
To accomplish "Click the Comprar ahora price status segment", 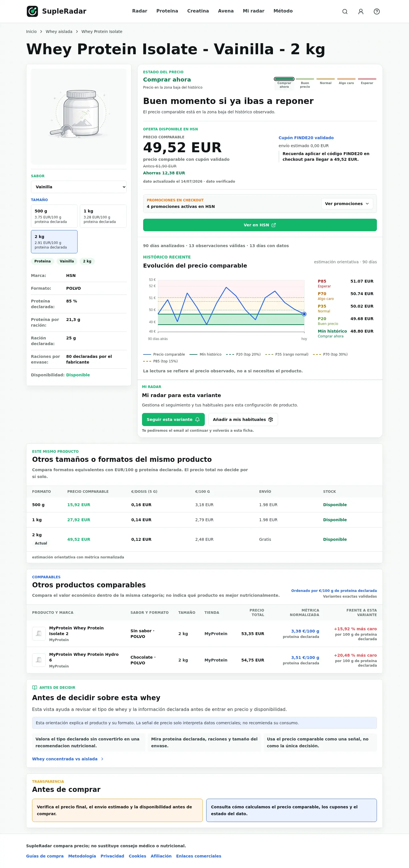I will point(284,83).
